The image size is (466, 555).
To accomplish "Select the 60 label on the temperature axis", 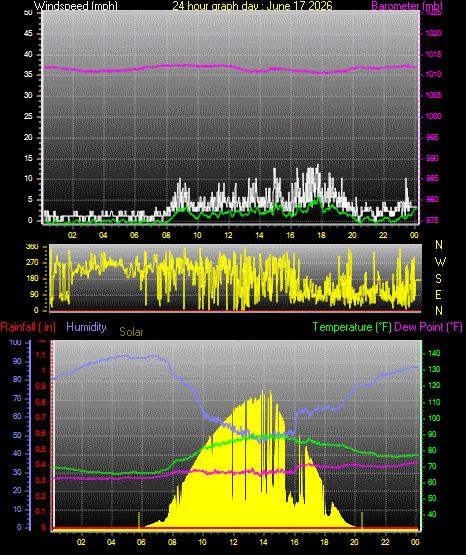I will point(432,482).
